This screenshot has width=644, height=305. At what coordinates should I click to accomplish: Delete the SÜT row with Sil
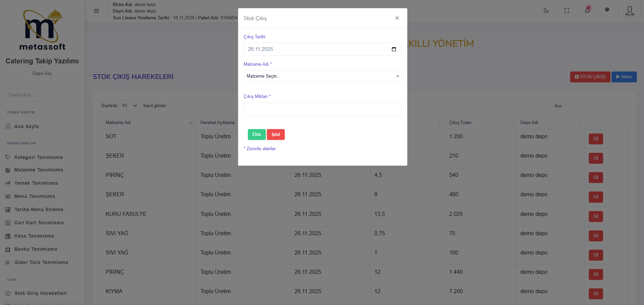(596, 139)
